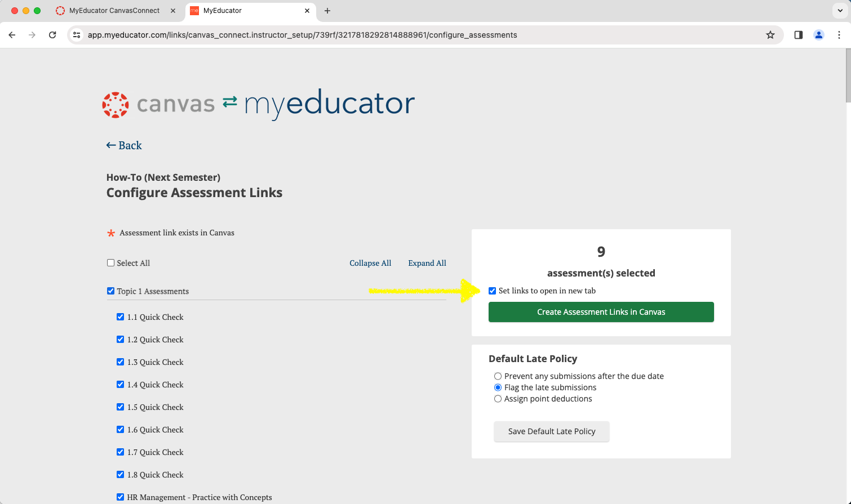851x504 pixels.
Task: Click Create Assessment Links in Canvas button
Action: click(601, 312)
